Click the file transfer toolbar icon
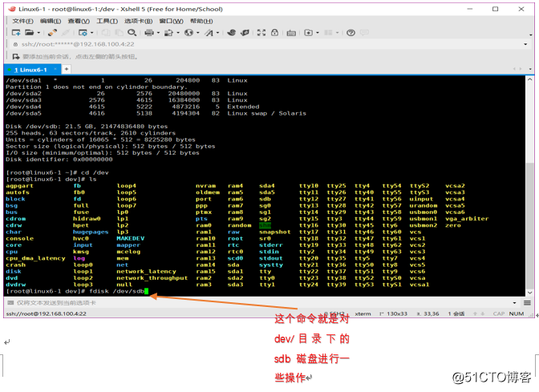The image size is (539, 392). point(168,33)
